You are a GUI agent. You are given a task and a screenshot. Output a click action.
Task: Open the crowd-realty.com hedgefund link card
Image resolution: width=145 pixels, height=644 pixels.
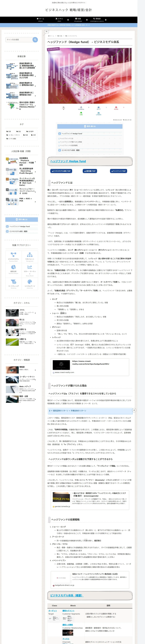click(x=90, y=367)
